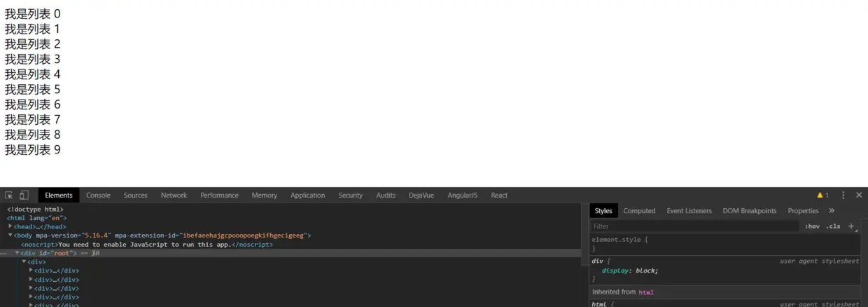Open the Performance tab

pyautogui.click(x=219, y=195)
